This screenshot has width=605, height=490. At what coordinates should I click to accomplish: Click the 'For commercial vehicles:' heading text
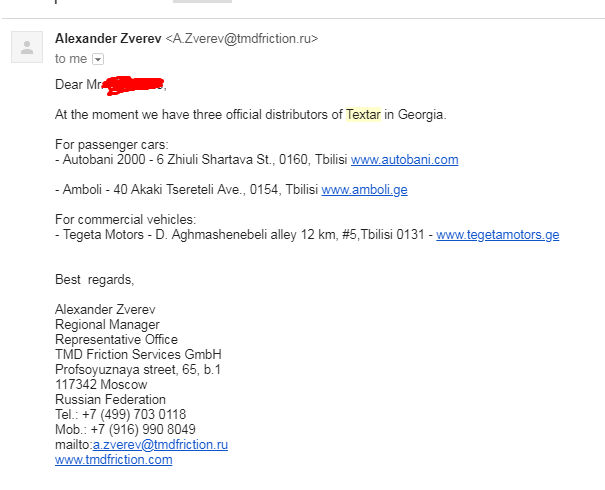[x=125, y=220]
